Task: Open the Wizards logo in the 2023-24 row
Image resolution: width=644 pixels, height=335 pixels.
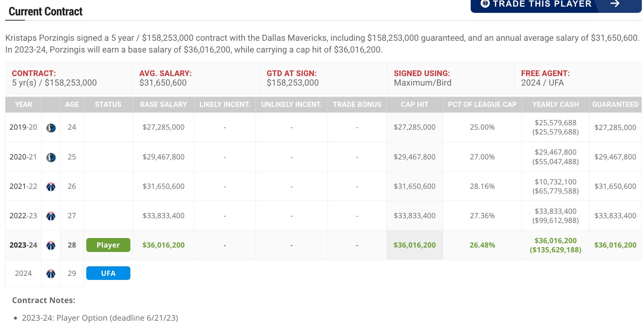Action: point(51,245)
